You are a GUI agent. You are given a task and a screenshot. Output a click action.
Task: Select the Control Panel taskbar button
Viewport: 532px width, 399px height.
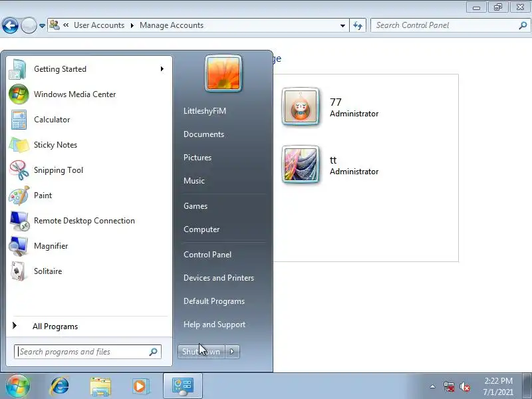pos(182,386)
